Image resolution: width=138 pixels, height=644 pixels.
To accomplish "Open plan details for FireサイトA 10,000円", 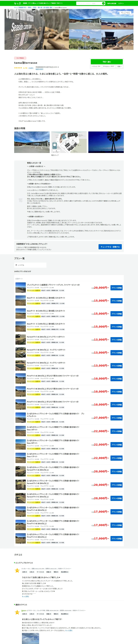I will (x=117, y=379).
